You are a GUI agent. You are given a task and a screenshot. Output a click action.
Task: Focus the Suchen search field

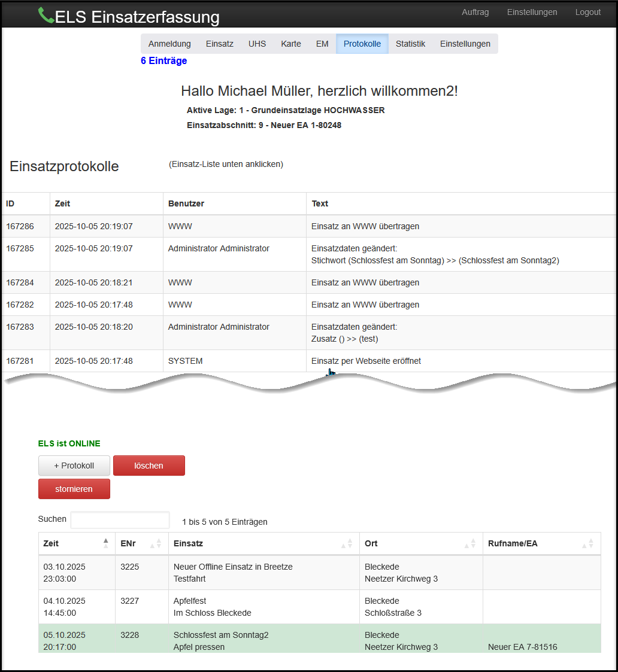(120, 521)
